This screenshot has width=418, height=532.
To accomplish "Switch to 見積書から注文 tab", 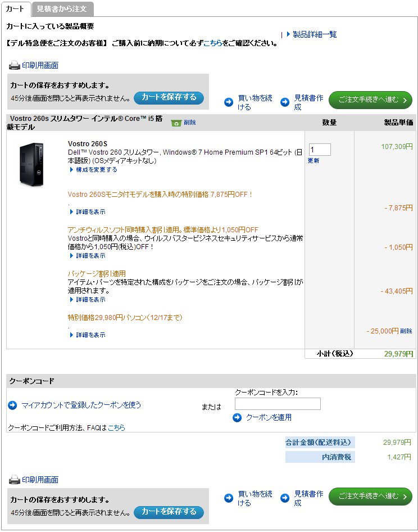I will (62, 9).
